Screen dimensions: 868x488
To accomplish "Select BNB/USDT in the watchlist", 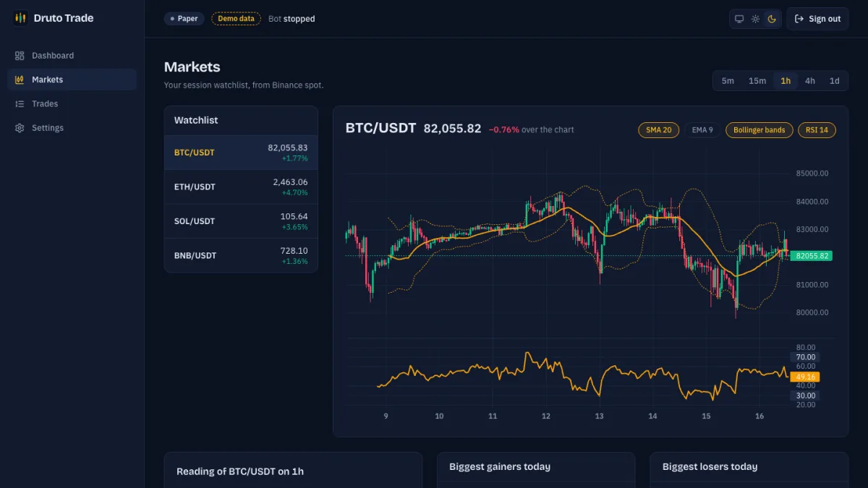I will pyautogui.click(x=241, y=256).
